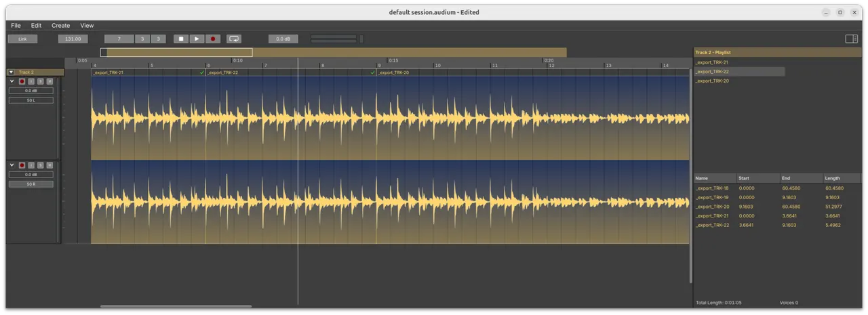This screenshot has height=315, width=868.
Task: Collapse the Track 2 group triangle
Action: pos(11,72)
